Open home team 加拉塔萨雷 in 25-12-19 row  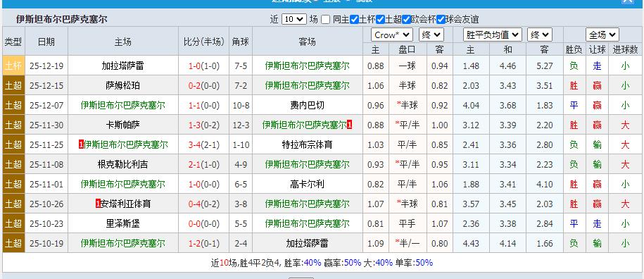tap(122, 66)
